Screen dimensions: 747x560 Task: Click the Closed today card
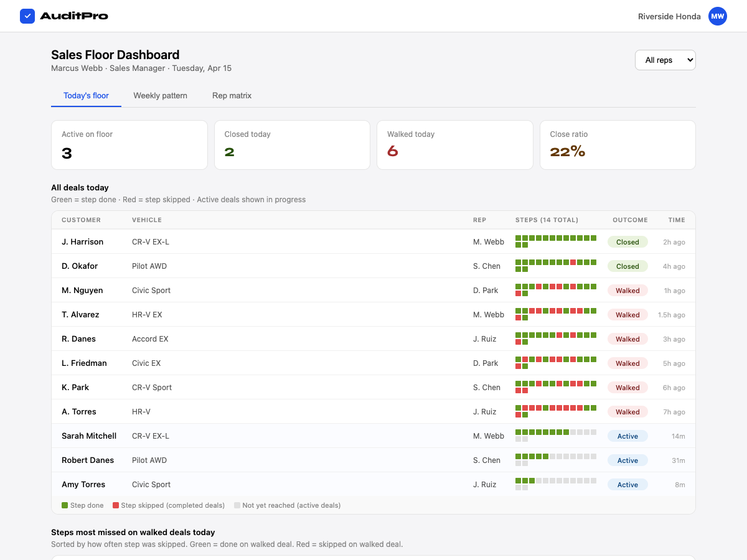coord(292,145)
